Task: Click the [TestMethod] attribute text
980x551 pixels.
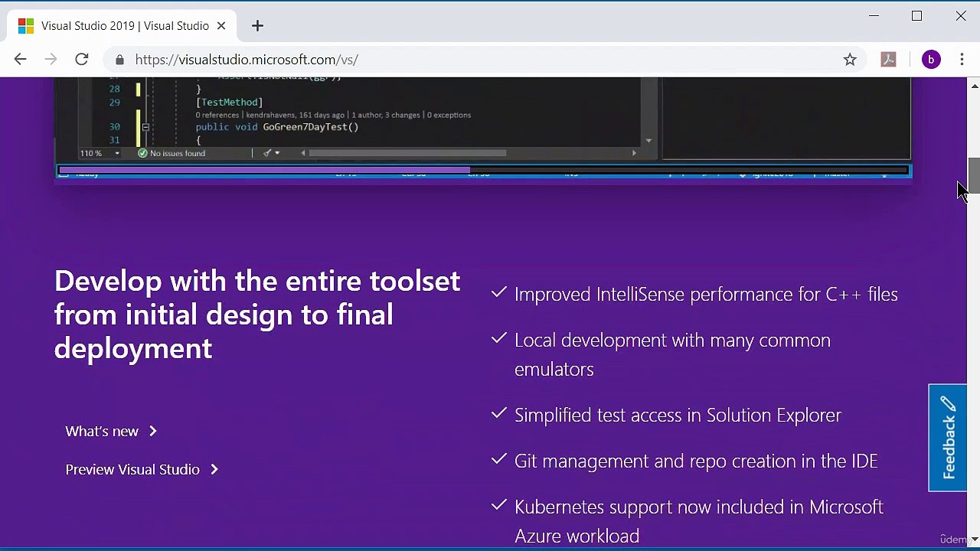Action: (229, 102)
